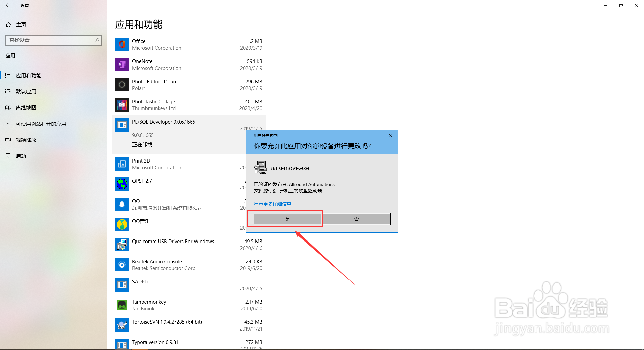Click the QQ penguin icon
Viewport: 644px width, 350px height.
pyautogui.click(x=122, y=204)
